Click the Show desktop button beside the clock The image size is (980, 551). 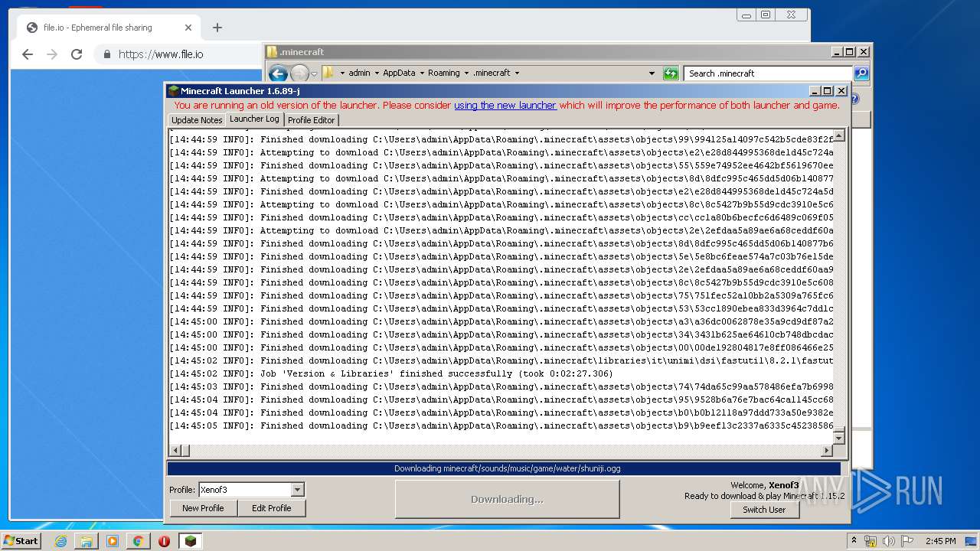972,541
